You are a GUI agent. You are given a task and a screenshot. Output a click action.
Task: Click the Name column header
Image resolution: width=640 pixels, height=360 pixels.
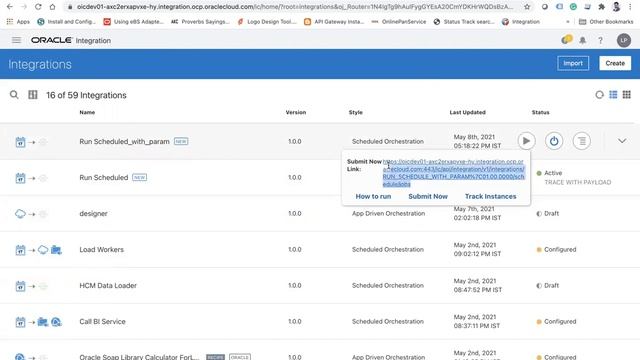[x=87, y=112]
